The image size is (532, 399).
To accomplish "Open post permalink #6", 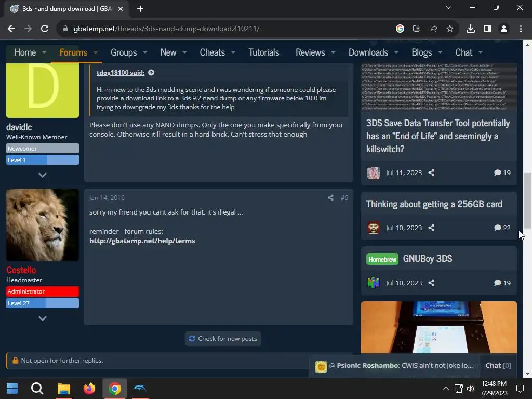I will pos(344,198).
